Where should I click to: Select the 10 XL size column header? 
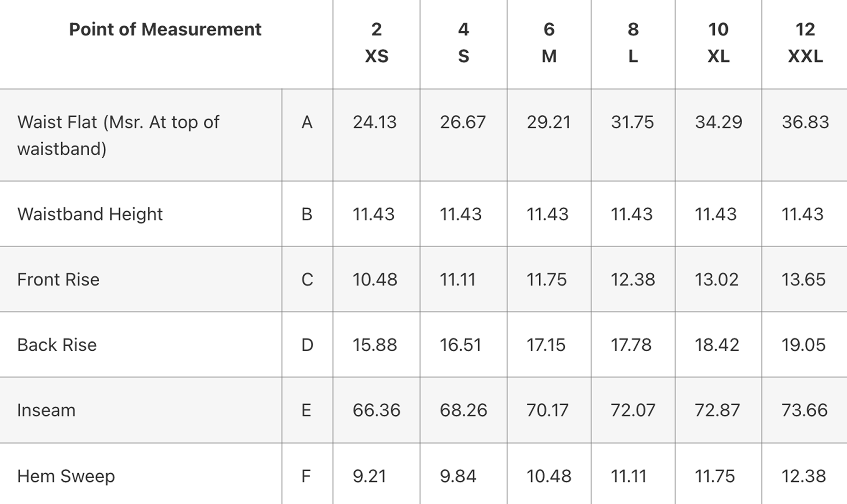pos(718,43)
